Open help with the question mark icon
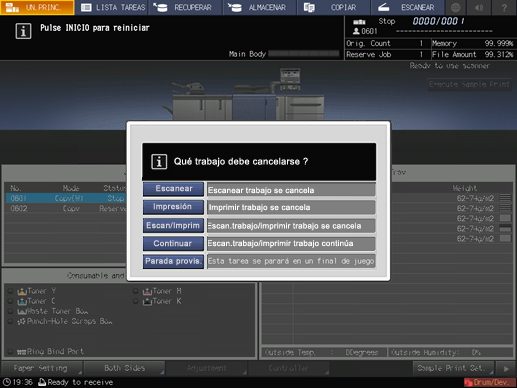Screen dimensions: 517x388 [504, 7]
